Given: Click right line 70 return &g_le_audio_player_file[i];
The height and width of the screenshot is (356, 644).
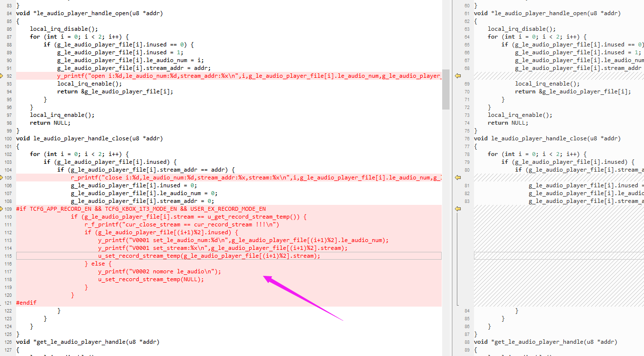Looking at the screenshot, I should pos(573,91).
